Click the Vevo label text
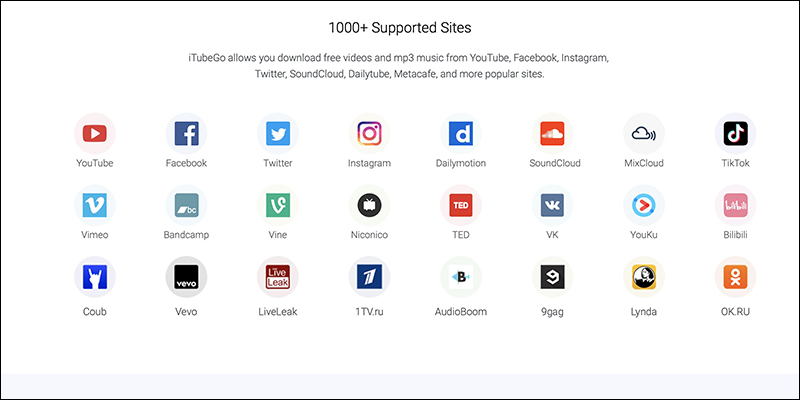 tap(186, 311)
